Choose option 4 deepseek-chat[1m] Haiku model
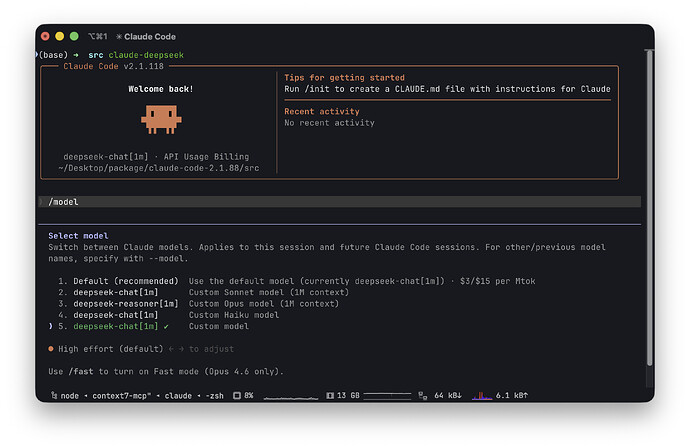The height and width of the screenshot is (448, 690). (x=169, y=315)
